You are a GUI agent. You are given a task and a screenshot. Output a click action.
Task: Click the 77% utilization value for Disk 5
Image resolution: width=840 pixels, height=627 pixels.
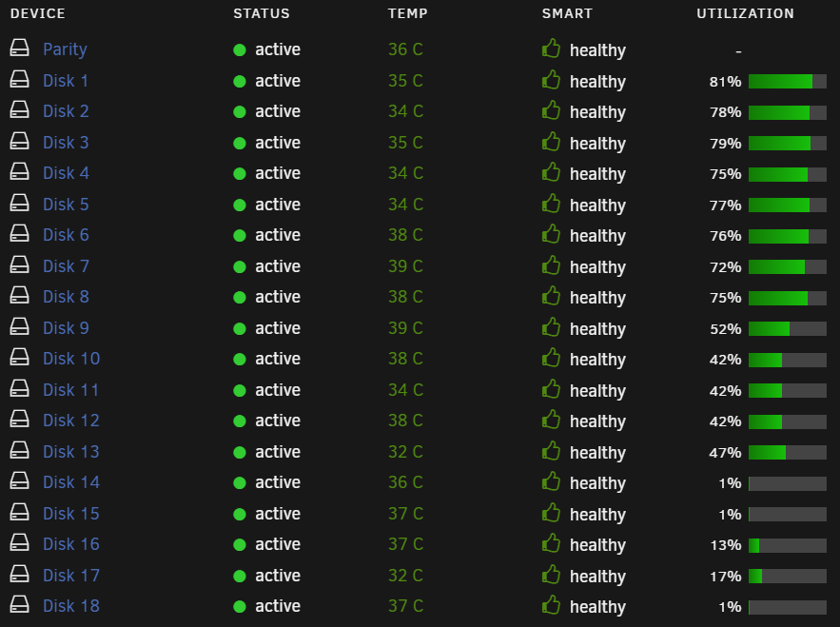(725, 206)
